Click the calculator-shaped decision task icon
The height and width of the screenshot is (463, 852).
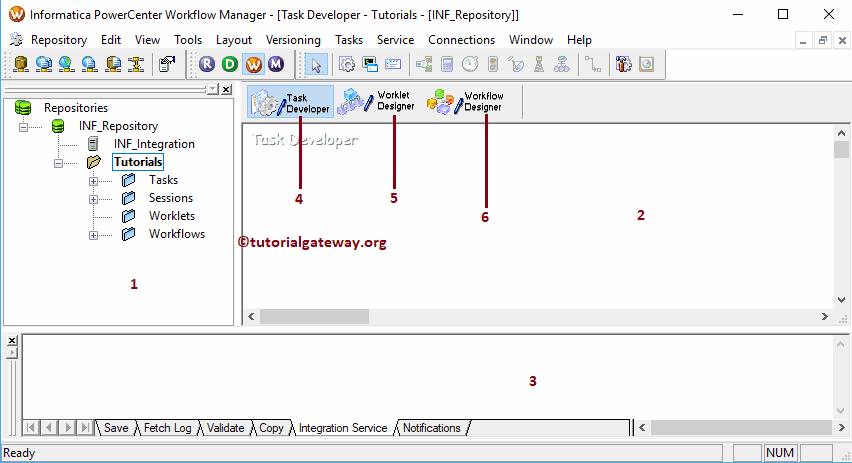(447, 64)
